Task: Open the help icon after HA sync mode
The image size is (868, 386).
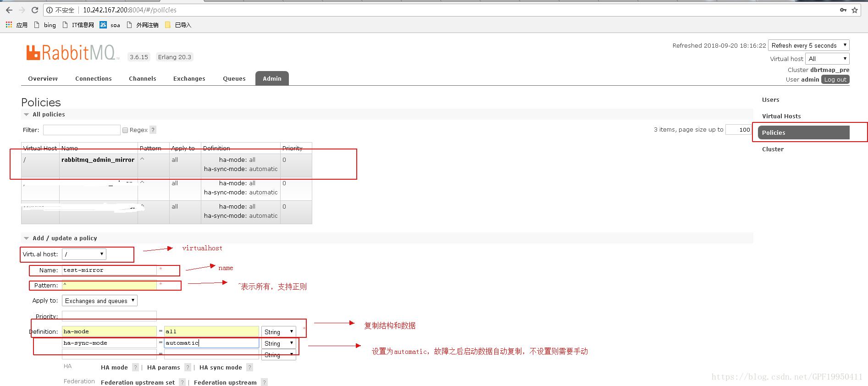Action: coord(249,367)
